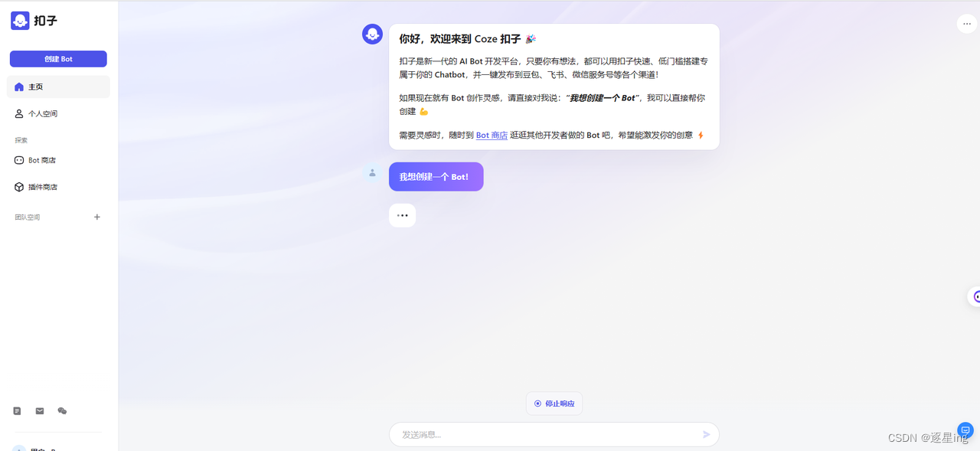Click the send arrow icon
Viewport: 980px width, 451px height.
click(706, 434)
